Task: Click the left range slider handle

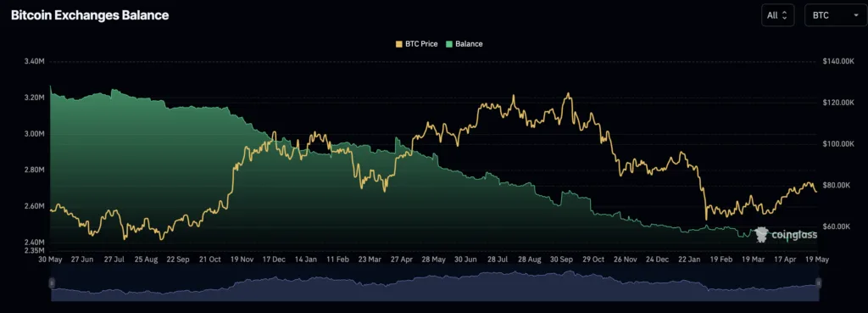Action: pos(52,283)
